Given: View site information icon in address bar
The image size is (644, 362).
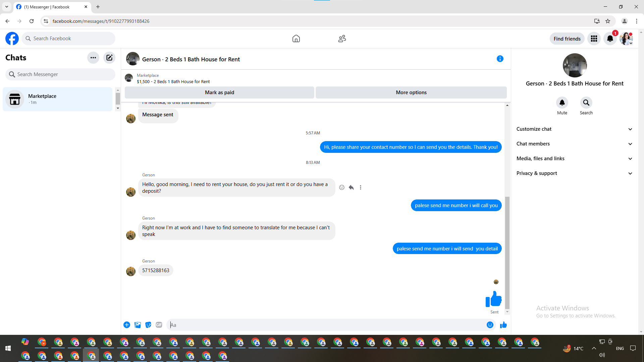Looking at the screenshot, I should 46,21.
